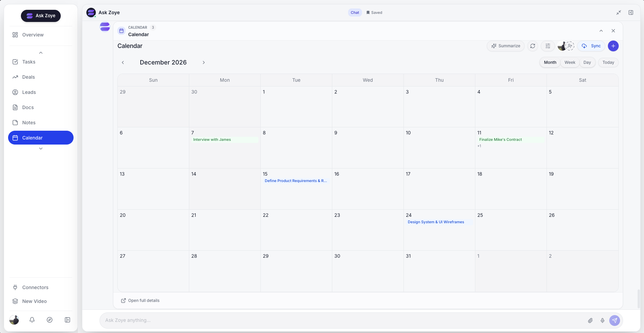Switch calendar to Week view
Screen dimensions: 644x333
(x=570, y=62)
